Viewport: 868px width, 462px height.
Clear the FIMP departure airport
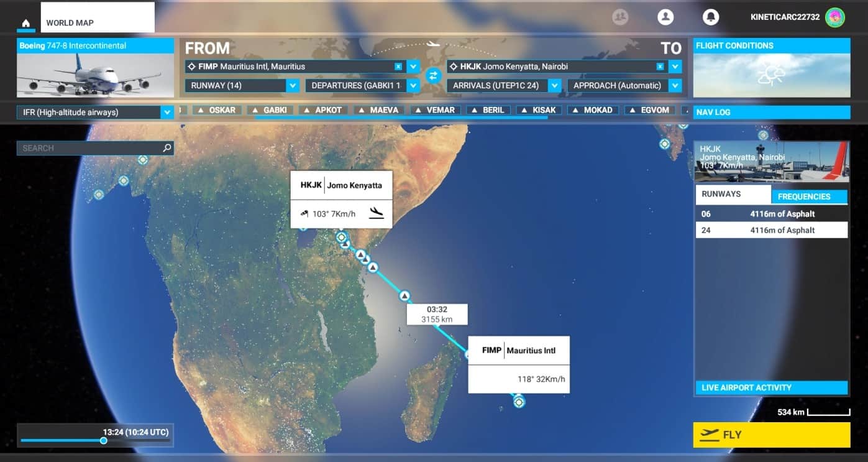pos(398,67)
